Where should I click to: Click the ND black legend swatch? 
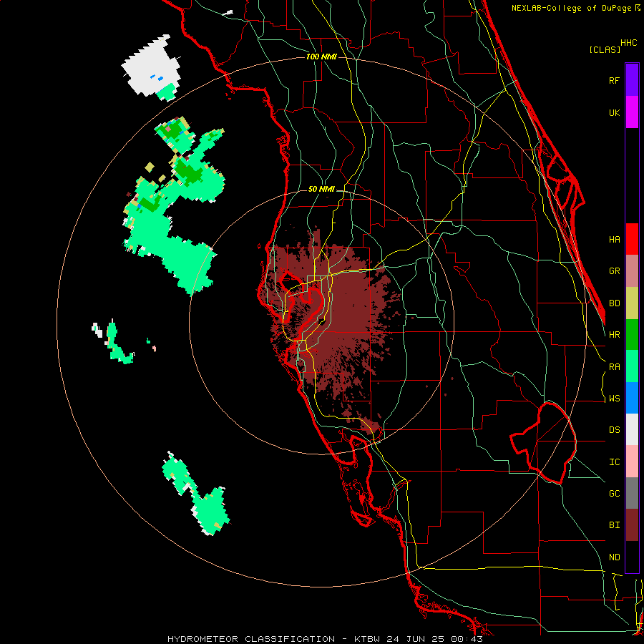[x=632, y=557]
